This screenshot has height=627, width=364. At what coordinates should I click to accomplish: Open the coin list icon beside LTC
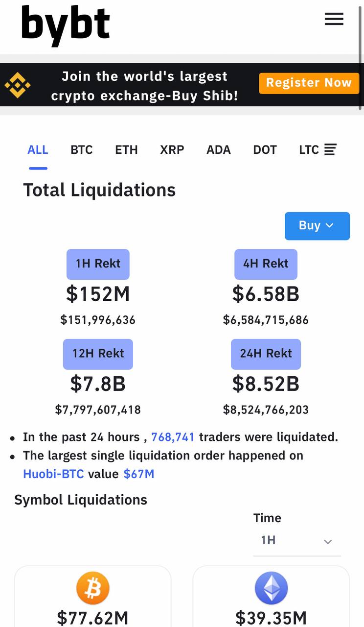click(x=330, y=150)
